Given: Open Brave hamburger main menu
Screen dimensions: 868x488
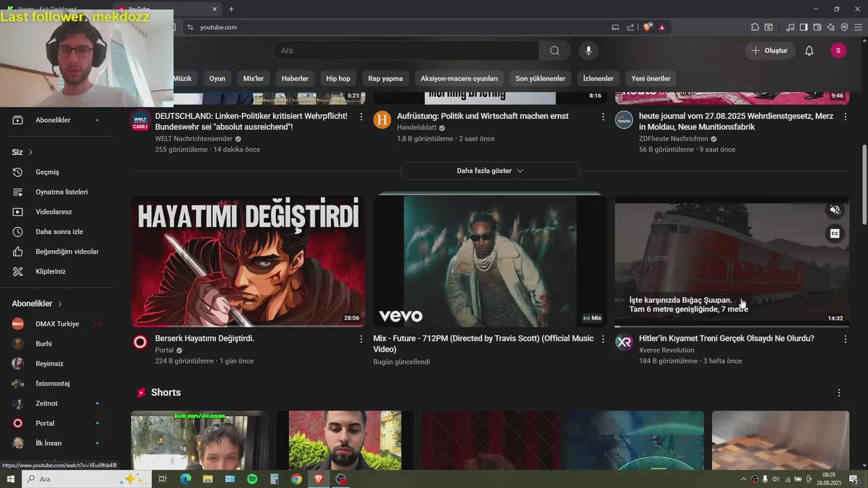Looking at the screenshot, I should point(858,27).
